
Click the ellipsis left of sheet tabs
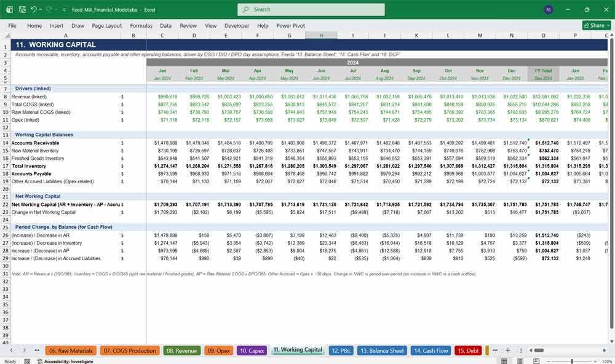click(x=37, y=350)
